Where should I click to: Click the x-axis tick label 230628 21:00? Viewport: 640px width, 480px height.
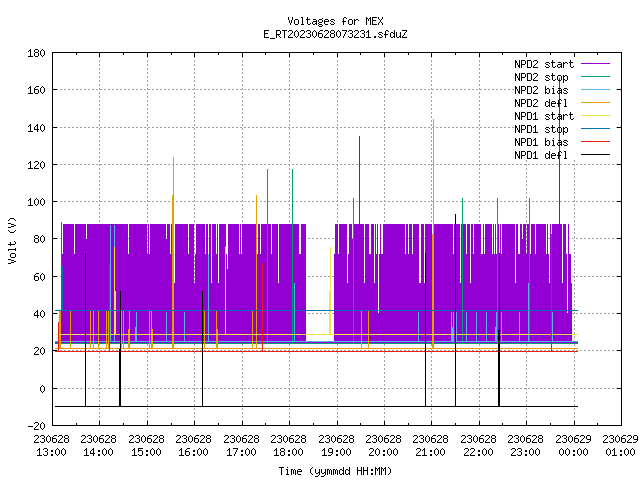tap(431, 446)
